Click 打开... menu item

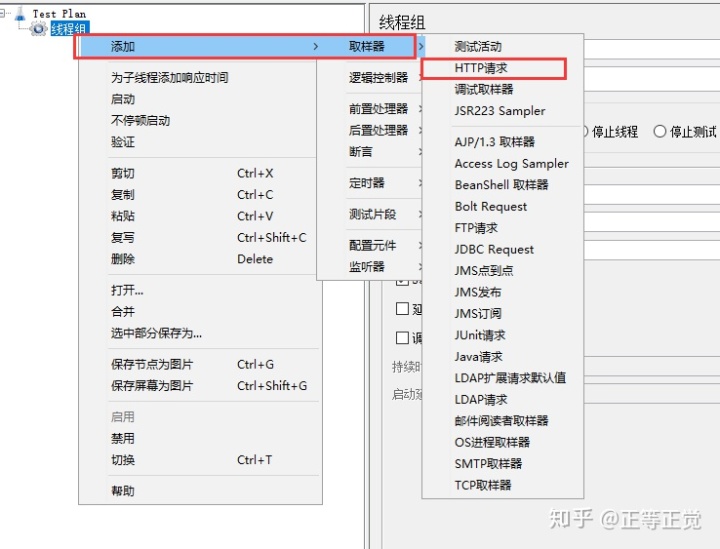click(200, 291)
